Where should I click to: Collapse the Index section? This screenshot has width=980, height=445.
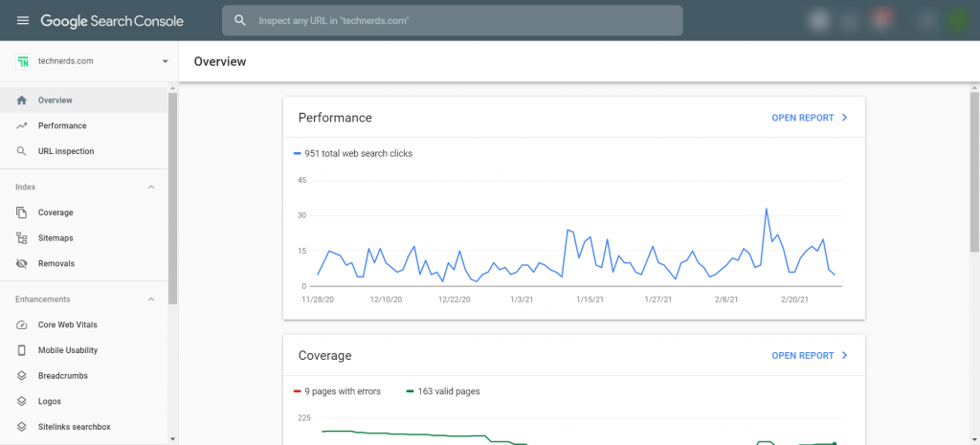click(x=151, y=187)
